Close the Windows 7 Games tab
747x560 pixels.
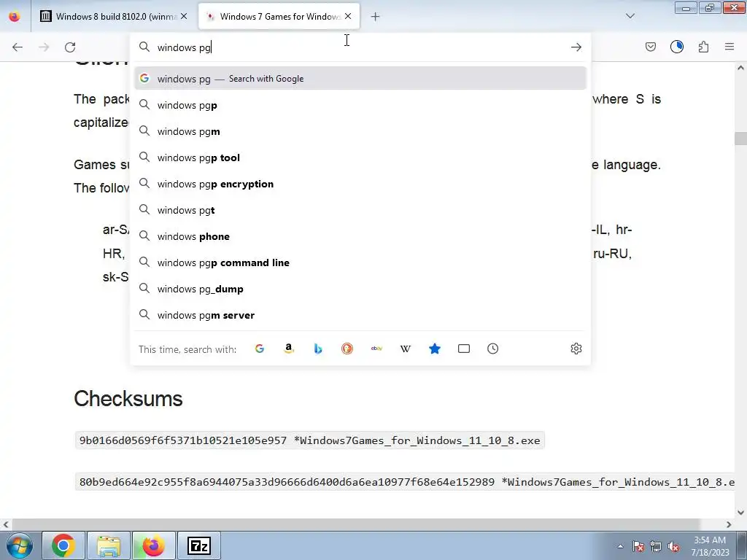(348, 16)
